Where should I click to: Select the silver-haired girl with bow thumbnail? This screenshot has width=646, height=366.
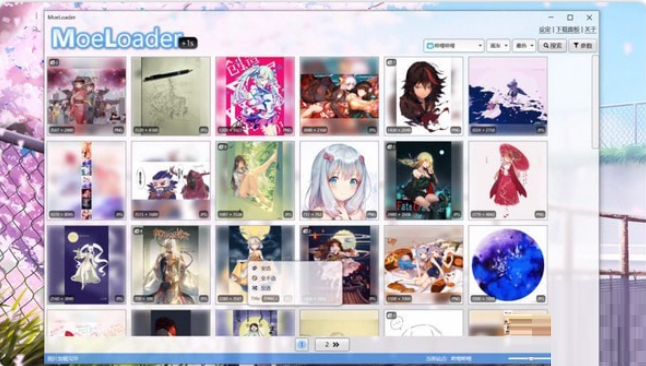point(339,181)
